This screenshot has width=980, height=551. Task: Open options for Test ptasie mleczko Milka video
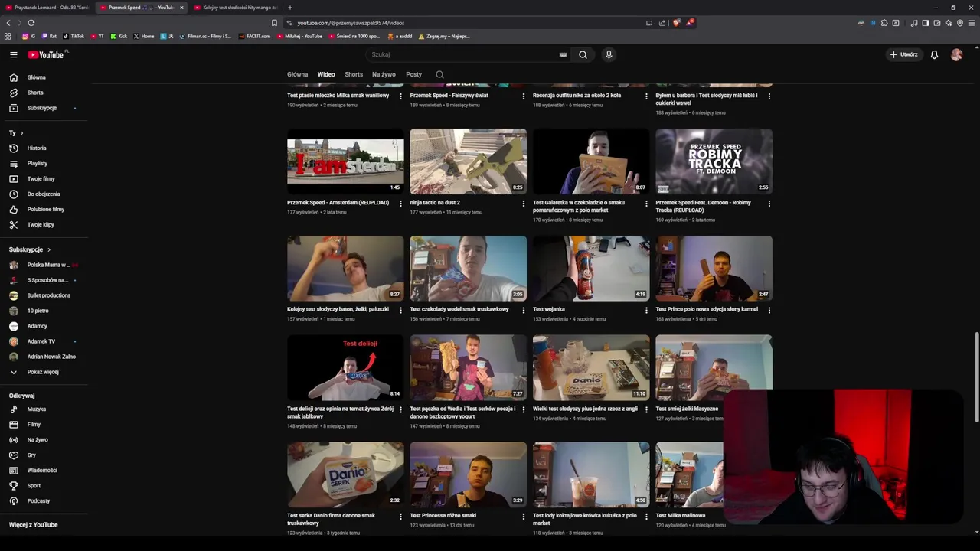tap(400, 96)
